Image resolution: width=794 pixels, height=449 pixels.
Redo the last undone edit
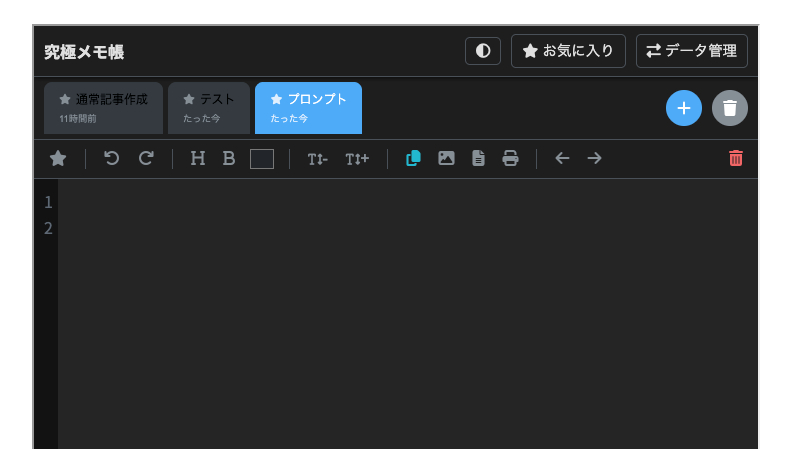point(146,158)
